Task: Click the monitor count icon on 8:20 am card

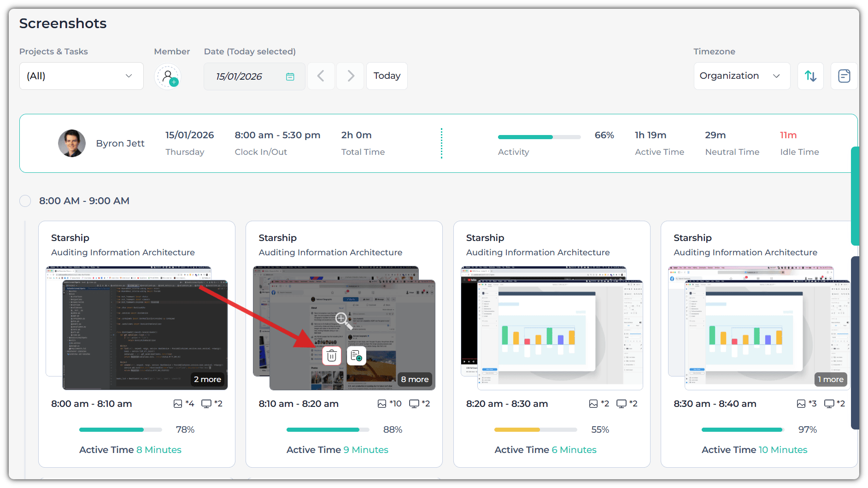Action: [x=621, y=404]
